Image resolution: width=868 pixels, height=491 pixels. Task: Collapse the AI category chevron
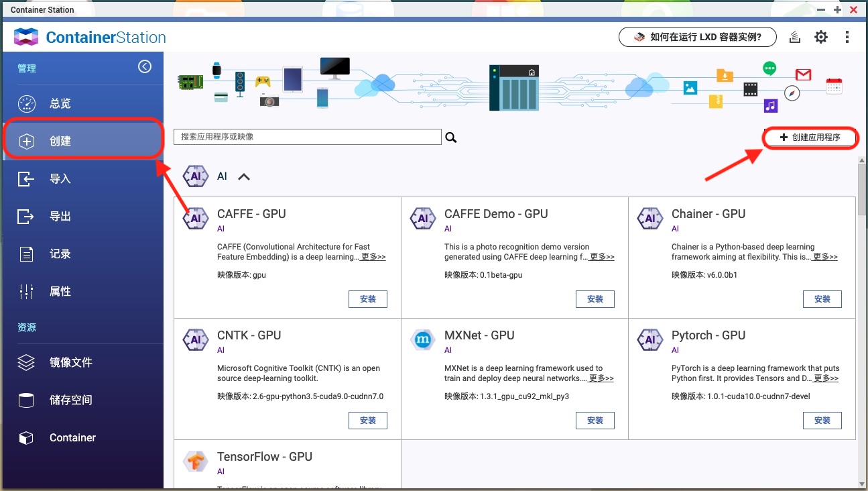tap(244, 177)
